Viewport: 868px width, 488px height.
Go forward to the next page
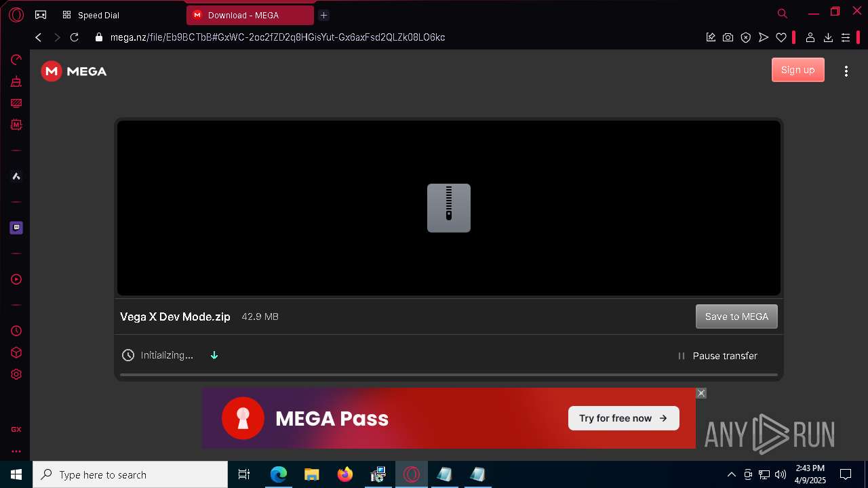tap(57, 37)
